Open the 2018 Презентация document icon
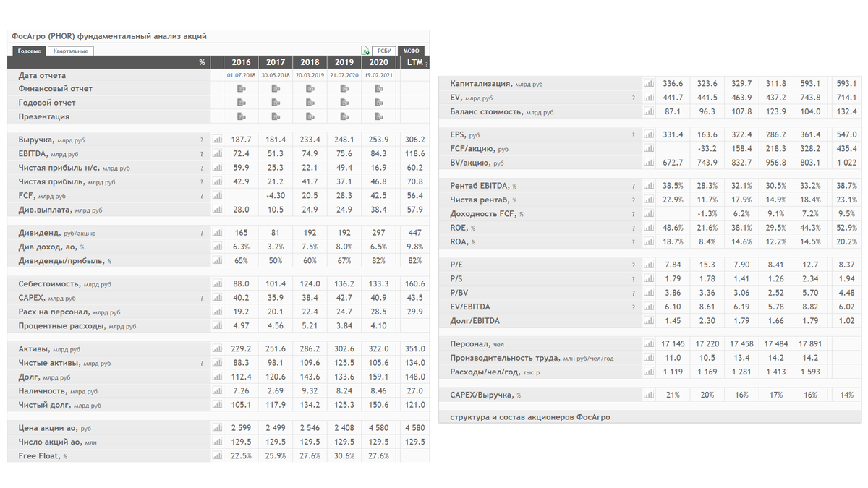The height and width of the screenshot is (488, 868). click(310, 116)
